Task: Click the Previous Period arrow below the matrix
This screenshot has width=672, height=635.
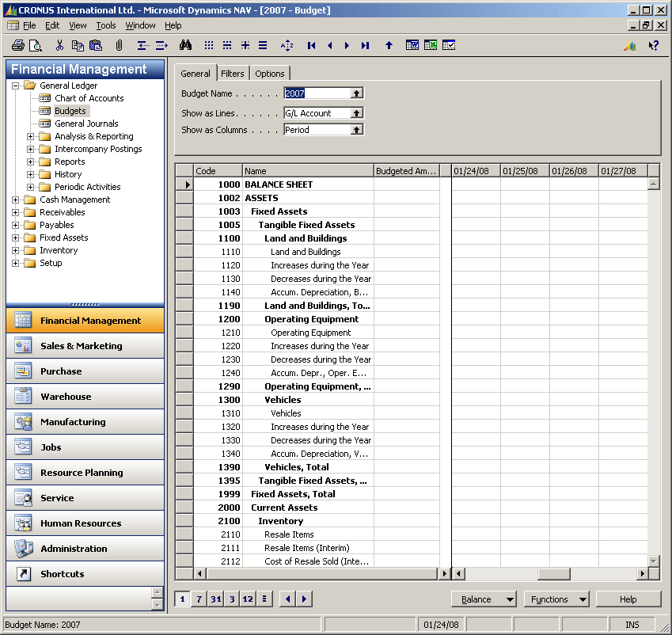Action: click(x=287, y=599)
